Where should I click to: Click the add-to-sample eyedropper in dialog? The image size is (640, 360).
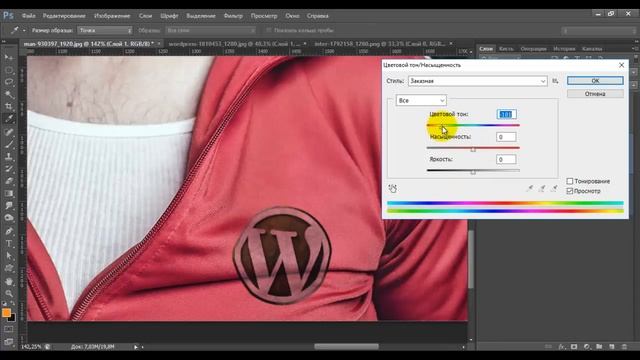click(x=542, y=188)
